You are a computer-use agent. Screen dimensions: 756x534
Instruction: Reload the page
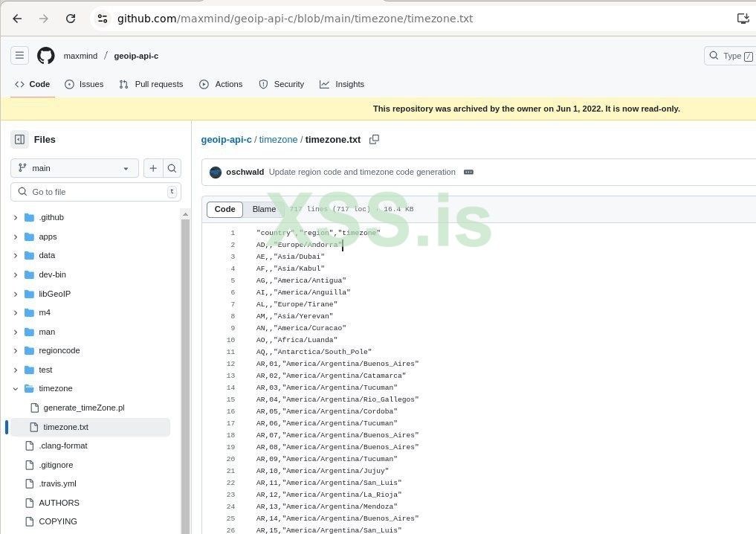(x=71, y=19)
